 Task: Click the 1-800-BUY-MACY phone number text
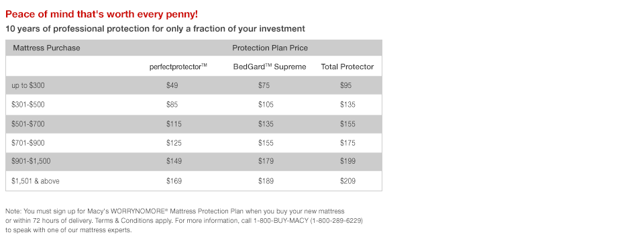281,221
